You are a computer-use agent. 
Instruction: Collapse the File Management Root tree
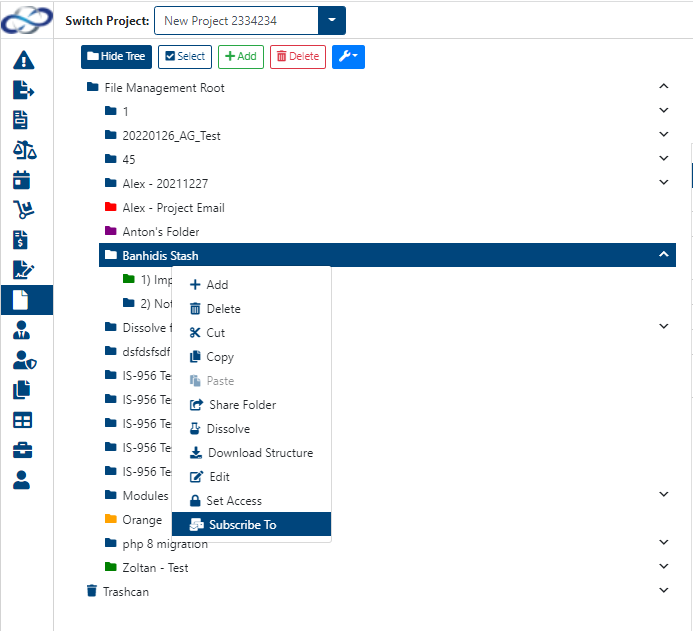[663, 86]
